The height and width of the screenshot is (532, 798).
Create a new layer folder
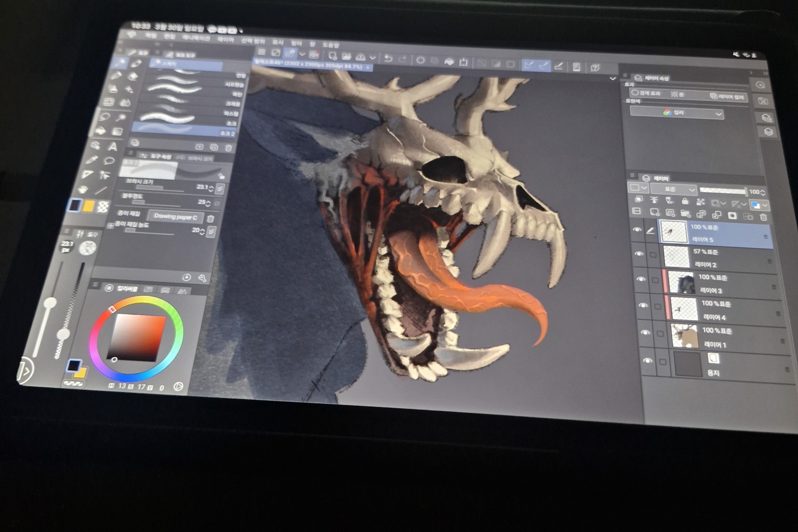(685, 214)
